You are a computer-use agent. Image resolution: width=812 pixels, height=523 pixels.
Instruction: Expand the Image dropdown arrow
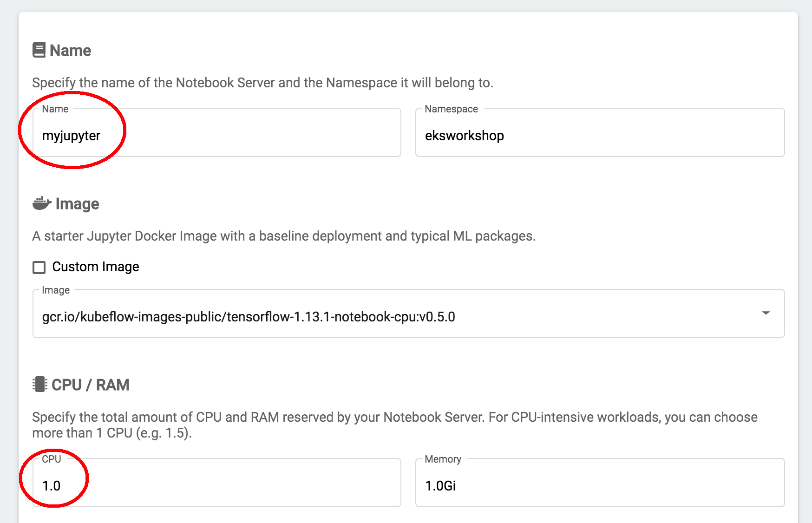[x=766, y=314]
